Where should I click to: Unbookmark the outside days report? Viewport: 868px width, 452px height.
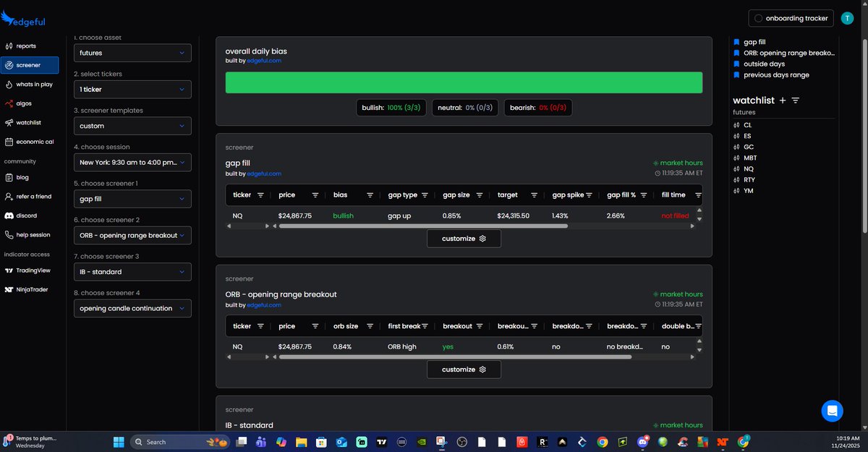736,64
